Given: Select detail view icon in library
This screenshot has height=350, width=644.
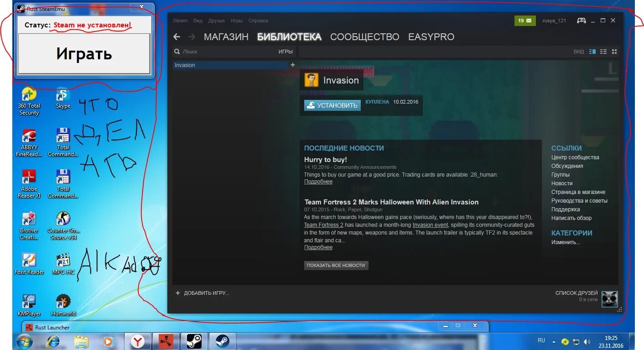Looking at the screenshot, I should (592, 52).
